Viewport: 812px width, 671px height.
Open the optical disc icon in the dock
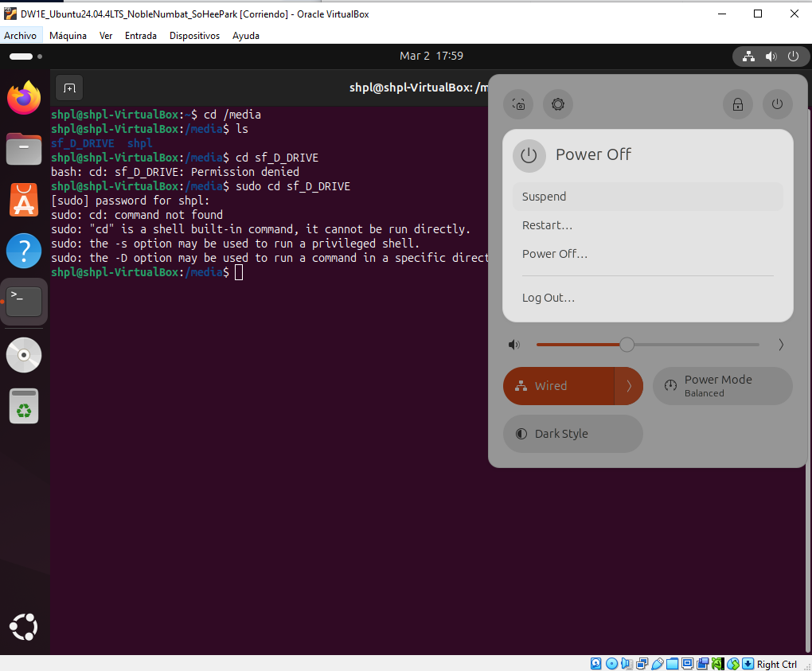point(24,355)
